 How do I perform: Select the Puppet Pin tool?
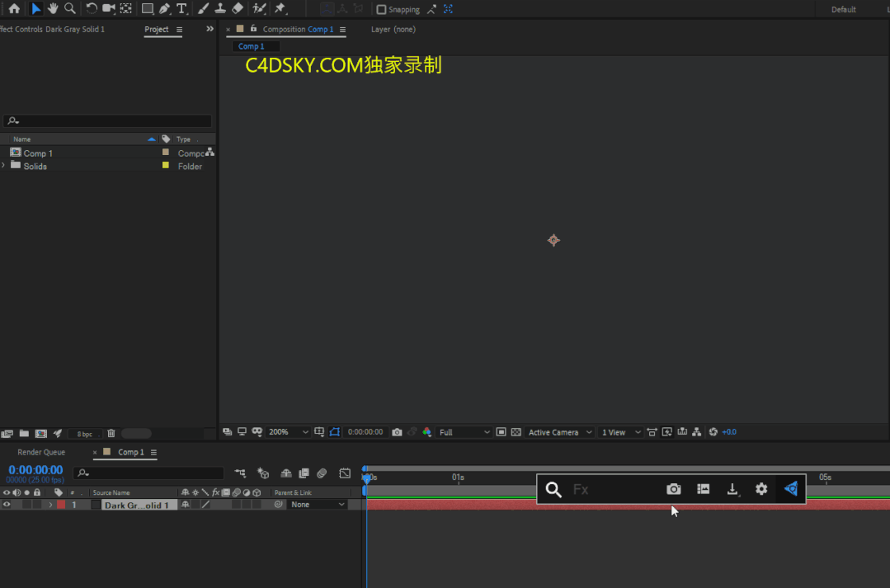click(280, 9)
